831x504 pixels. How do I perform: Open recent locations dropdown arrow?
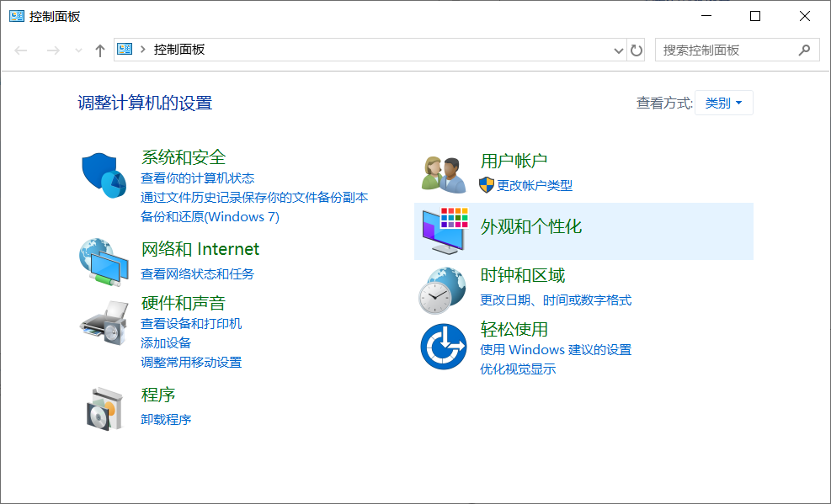point(78,50)
